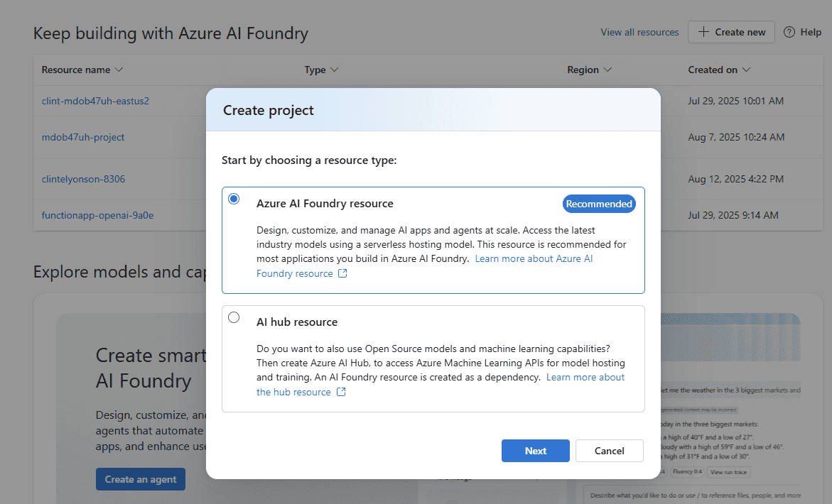The width and height of the screenshot is (832, 504).
Task: Cancel the Create project dialog
Action: [609, 451]
